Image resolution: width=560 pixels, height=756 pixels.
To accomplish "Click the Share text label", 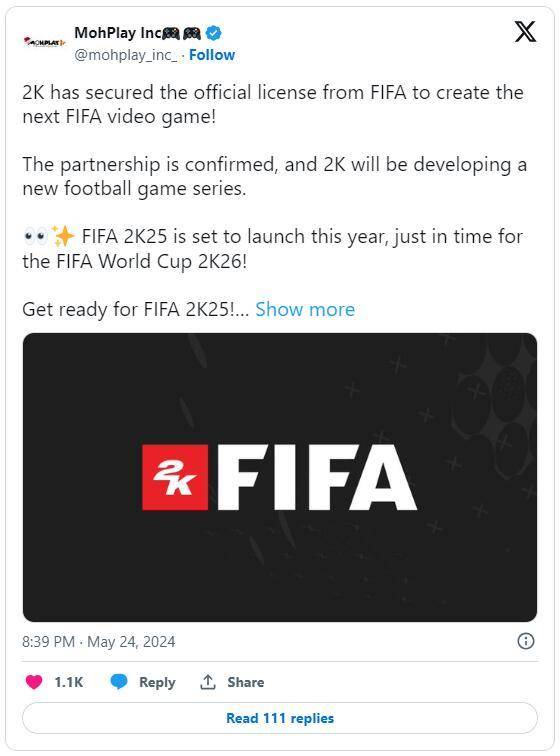I will point(246,682).
